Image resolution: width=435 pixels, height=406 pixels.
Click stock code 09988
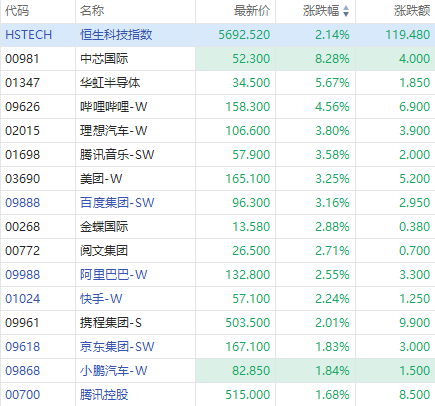22,275
